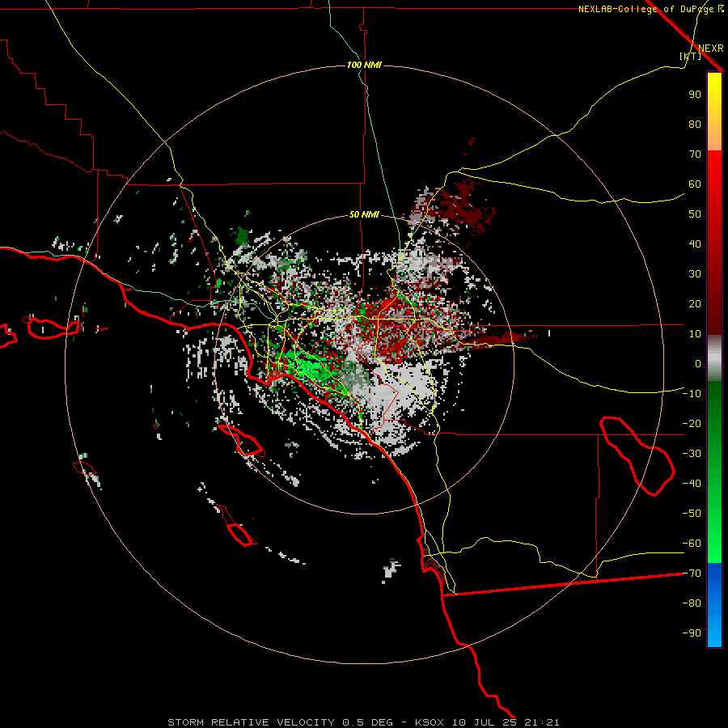Image resolution: width=728 pixels, height=728 pixels.
Task: Click the 50 NMI range ring label
Action: tap(364, 214)
